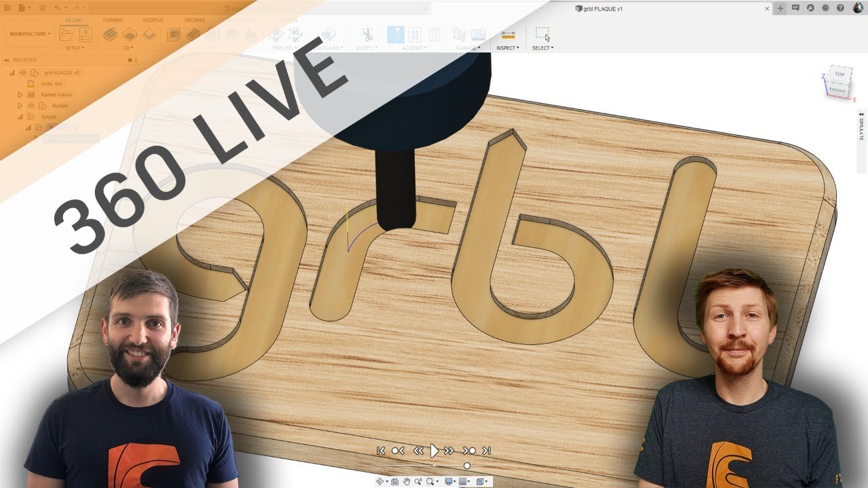Go to previous operation in simulation
Screen dimensions: 868x488
398,451
